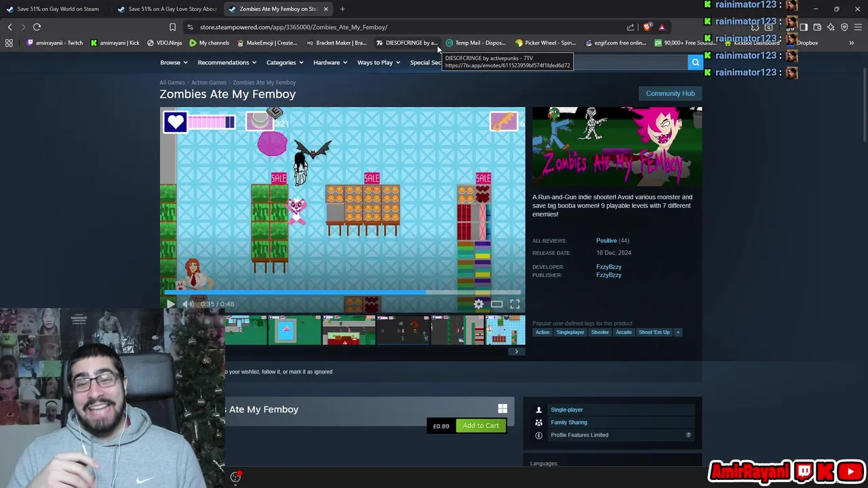This screenshot has height=488, width=868.
Task: Select the Shoot 'Em Up tag
Action: (x=654, y=332)
